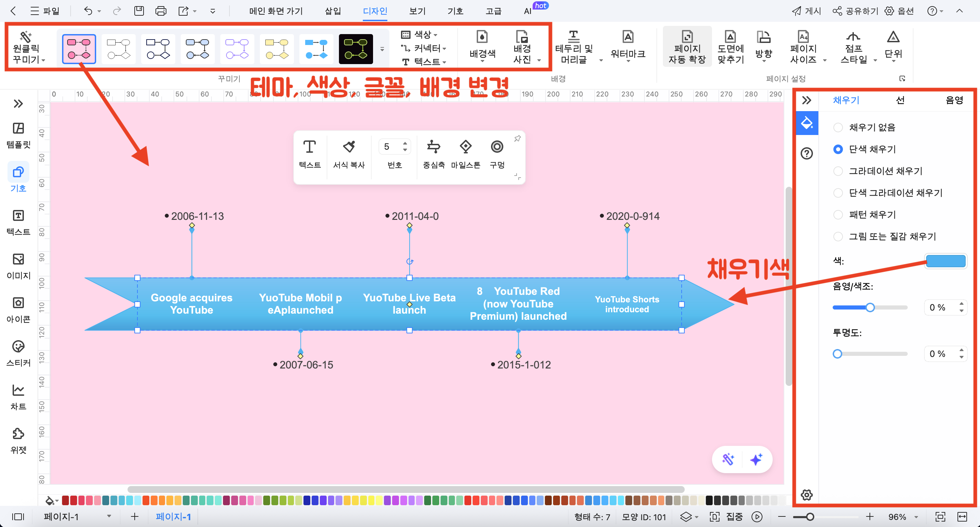This screenshot has width=980, height=527.
Task: Click the AI magic wand floating button
Action: tap(728, 459)
